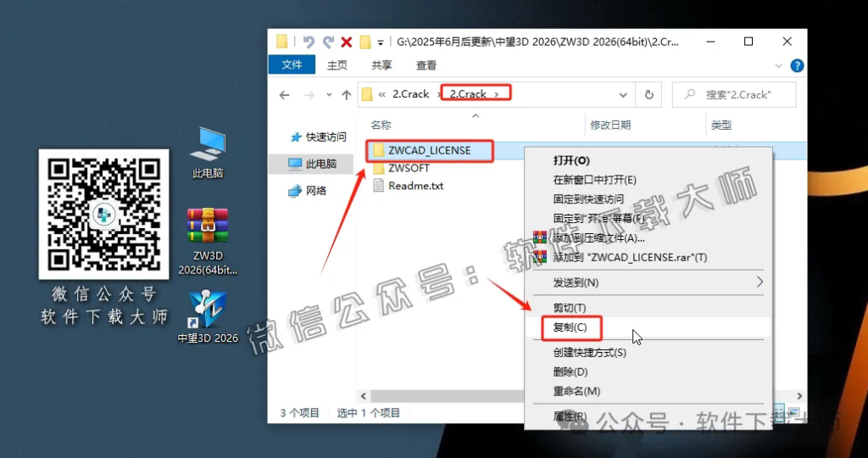Image resolution: width=868 pixels, height=458 pixels.
Task: Choose 复制(C) from the context menu
Action: 570,327
